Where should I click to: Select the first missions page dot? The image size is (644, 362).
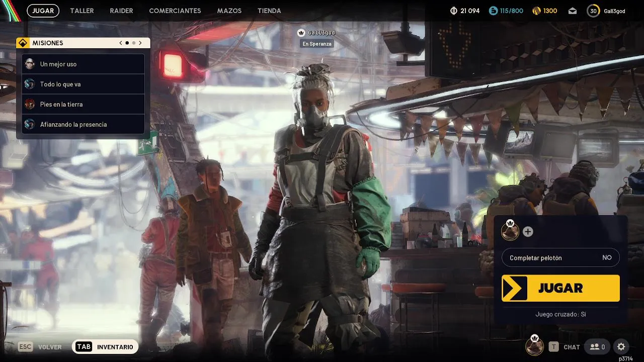127,43
